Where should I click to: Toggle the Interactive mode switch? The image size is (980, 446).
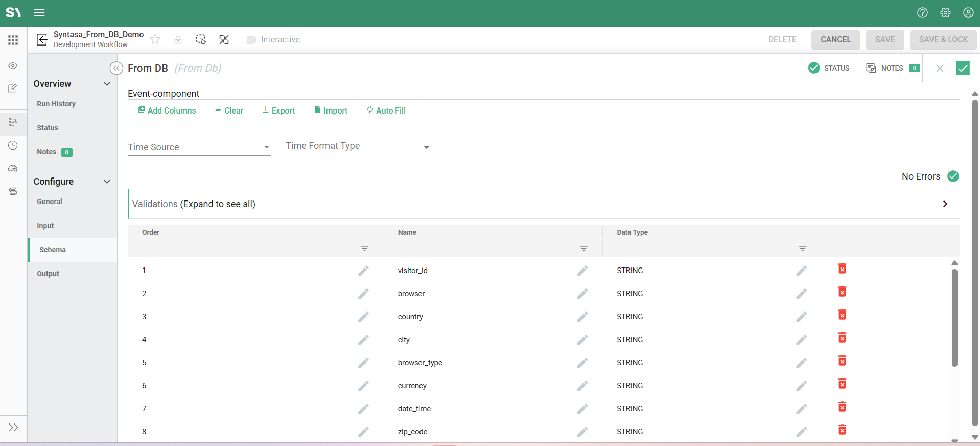[250, 39]
